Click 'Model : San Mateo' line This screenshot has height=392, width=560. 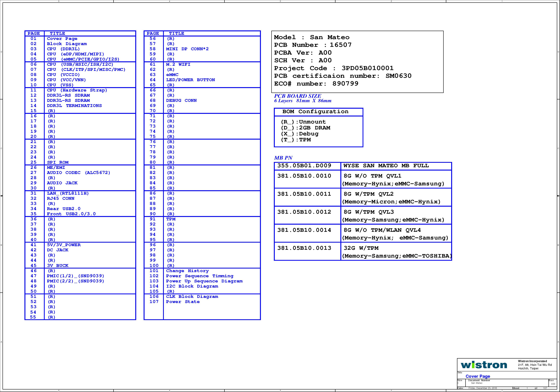pyautogui.click(x=312, y=37)
